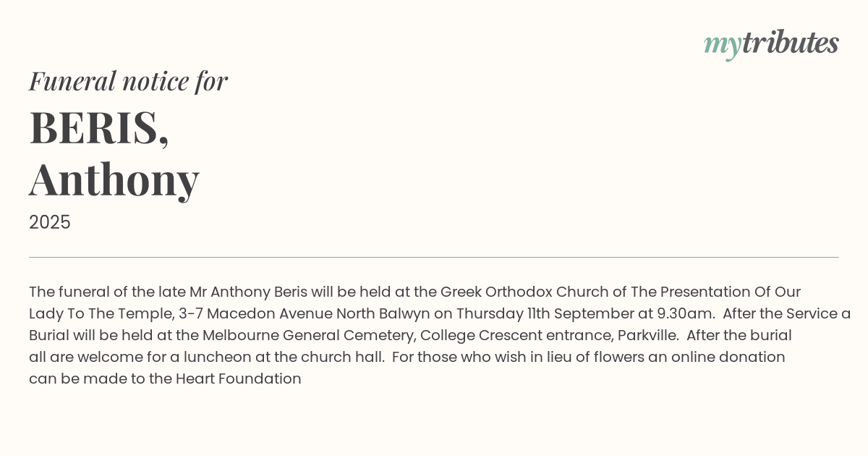The height and width of the screenshot is (456, 868).
Task: Click the year 2025 under the name
Action: click(x=50, y=222)
